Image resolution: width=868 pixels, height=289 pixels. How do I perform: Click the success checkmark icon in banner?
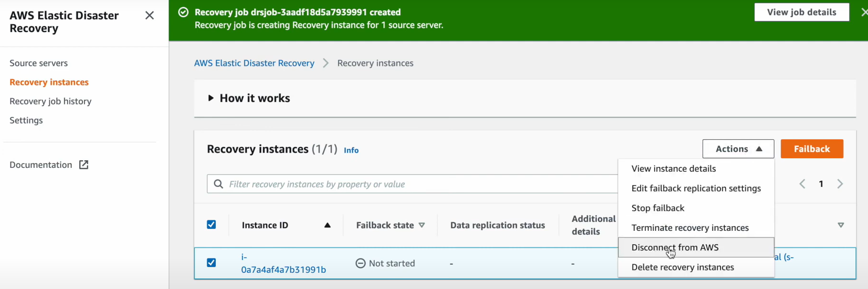tap(183, 12)
